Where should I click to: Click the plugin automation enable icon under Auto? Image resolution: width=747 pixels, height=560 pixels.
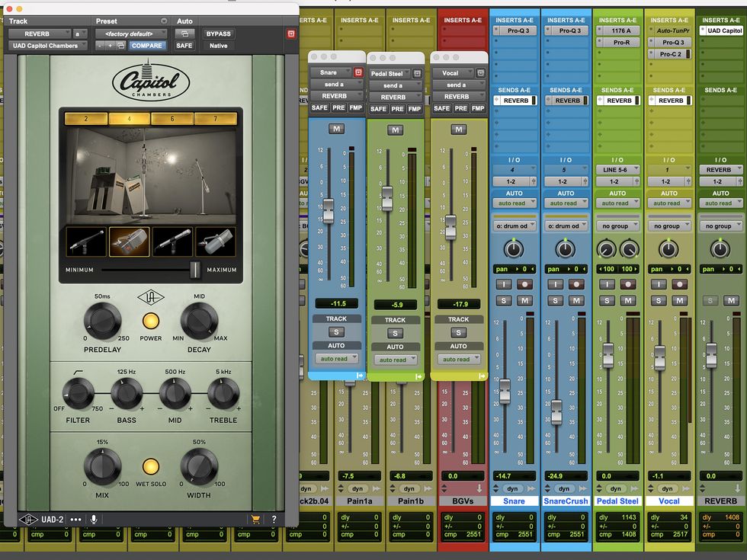coord(184,34)
